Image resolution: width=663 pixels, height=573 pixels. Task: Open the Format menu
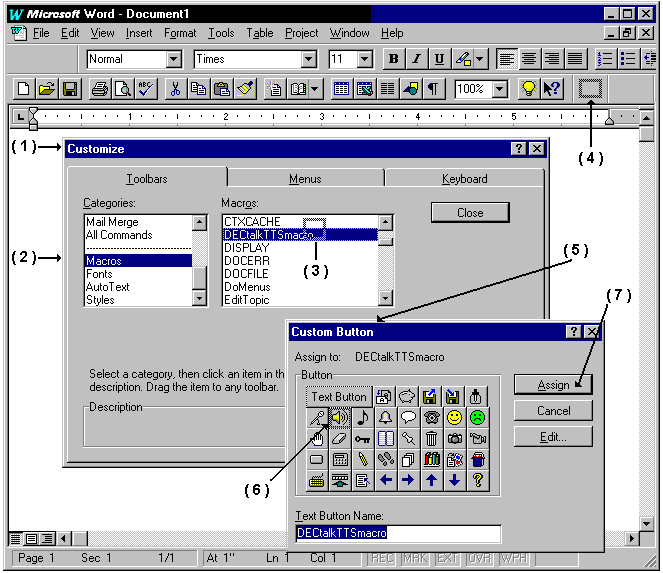click(x=180, y=33)
